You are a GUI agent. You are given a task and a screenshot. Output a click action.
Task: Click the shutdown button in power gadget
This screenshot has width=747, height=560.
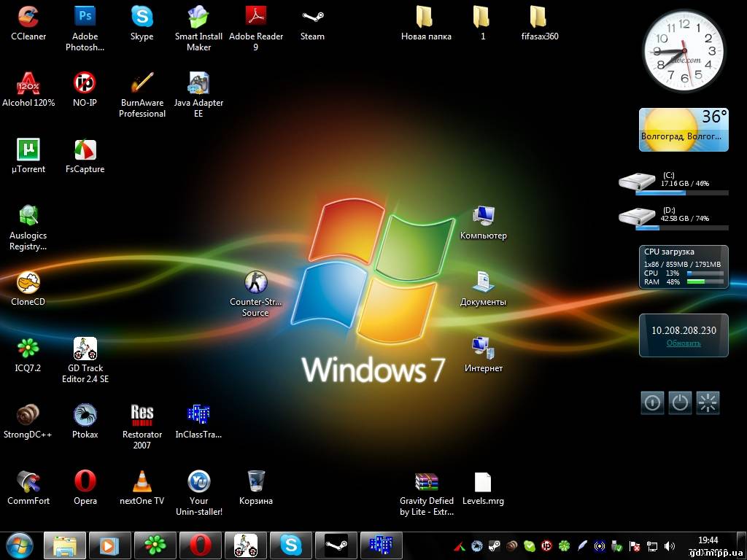point(652,402)
